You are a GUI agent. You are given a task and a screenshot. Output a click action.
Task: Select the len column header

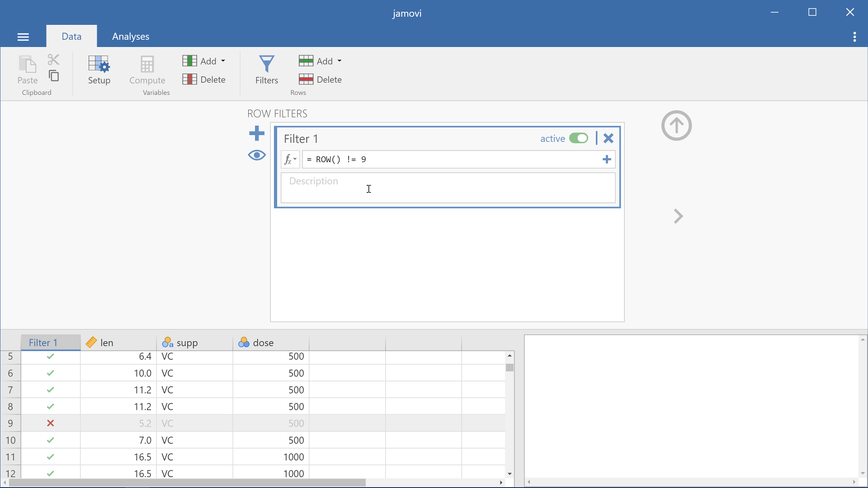(118, 343)
